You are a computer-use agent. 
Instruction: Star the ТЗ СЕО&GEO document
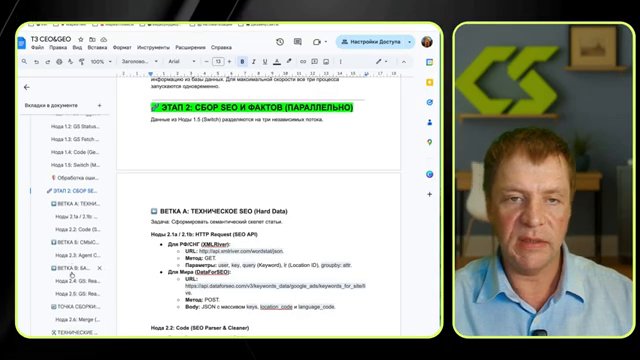pyautogui.click(x=81, y=40)
